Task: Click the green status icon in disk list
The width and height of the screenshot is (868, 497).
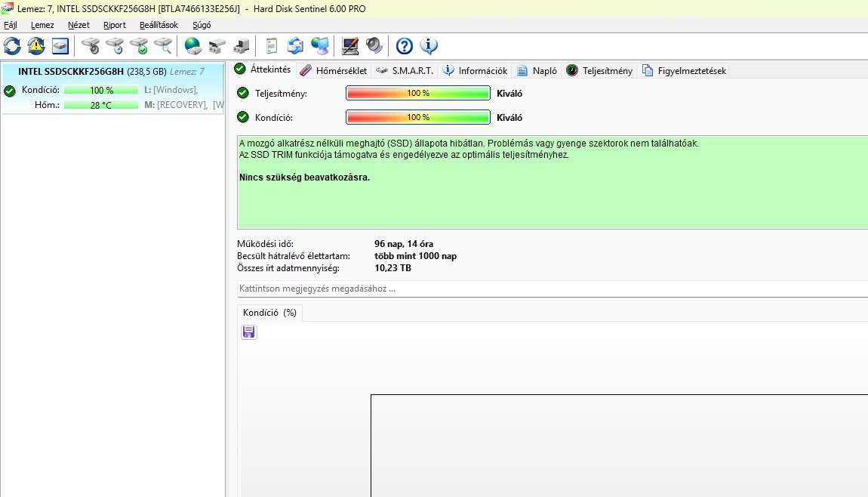Action: click(9, 91)
